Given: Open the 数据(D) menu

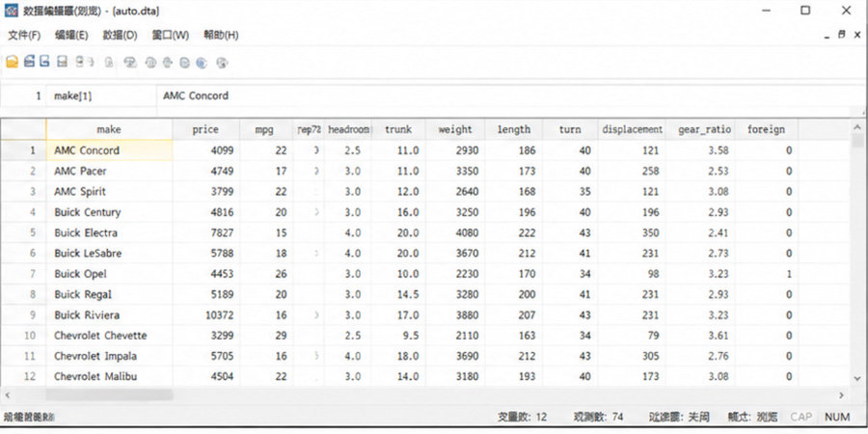Looking at the screenshot, I should pyautogui.click(x=121, y=35).
